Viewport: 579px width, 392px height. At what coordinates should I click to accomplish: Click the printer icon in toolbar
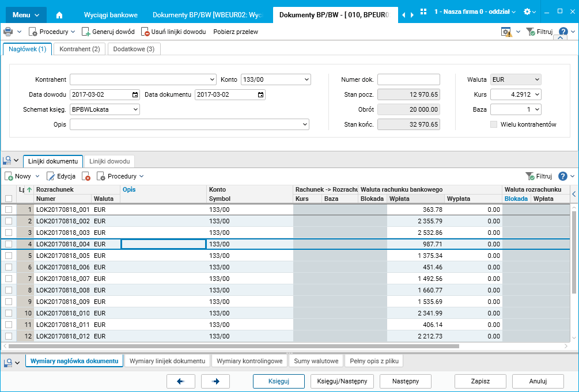click(x=8, y=32)
